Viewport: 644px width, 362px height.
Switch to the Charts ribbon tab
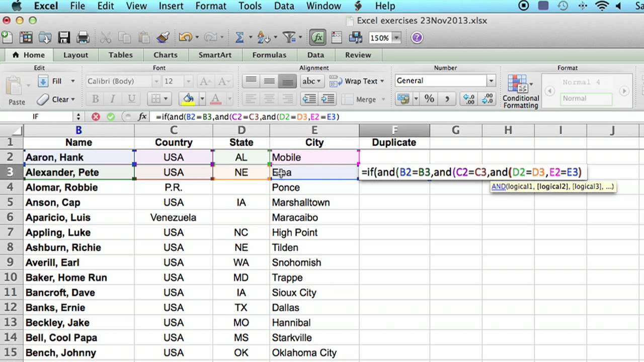coord(166,55)
